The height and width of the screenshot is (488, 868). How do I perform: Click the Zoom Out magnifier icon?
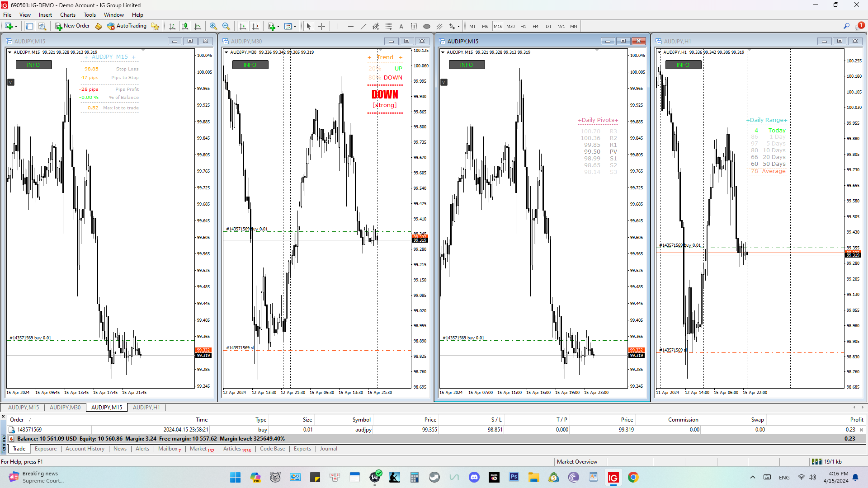pyautogui.click(x=226, y=26)
